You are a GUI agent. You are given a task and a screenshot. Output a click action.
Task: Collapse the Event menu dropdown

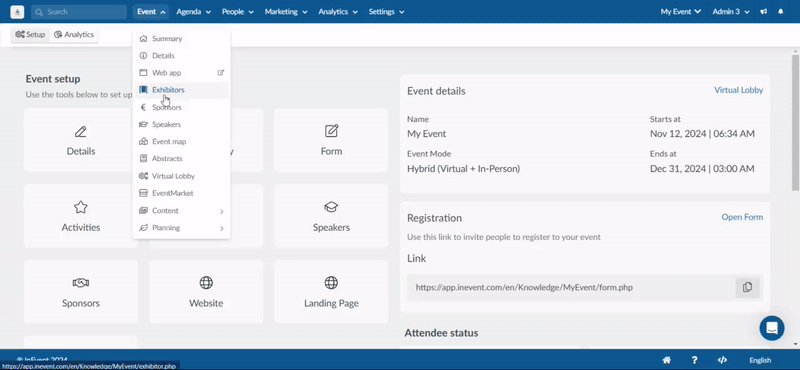pyautogui.click(x=152, y=12)
